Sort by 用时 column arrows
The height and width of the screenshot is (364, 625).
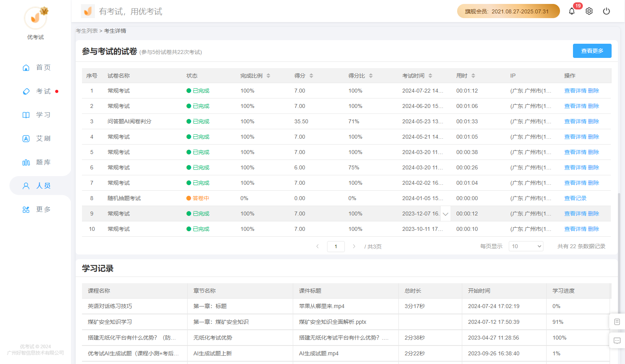click(x=473, y=76)
